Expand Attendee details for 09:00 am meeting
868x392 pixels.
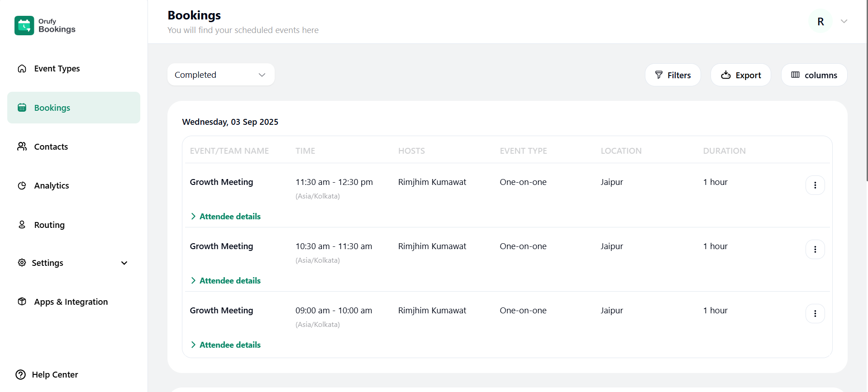[225, 345]
